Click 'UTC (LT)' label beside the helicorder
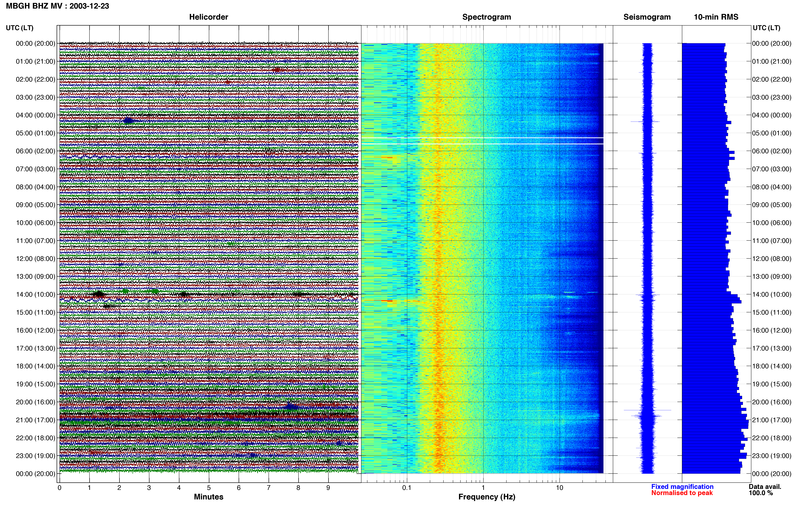The image size is (812, 508). pos(19,28)
